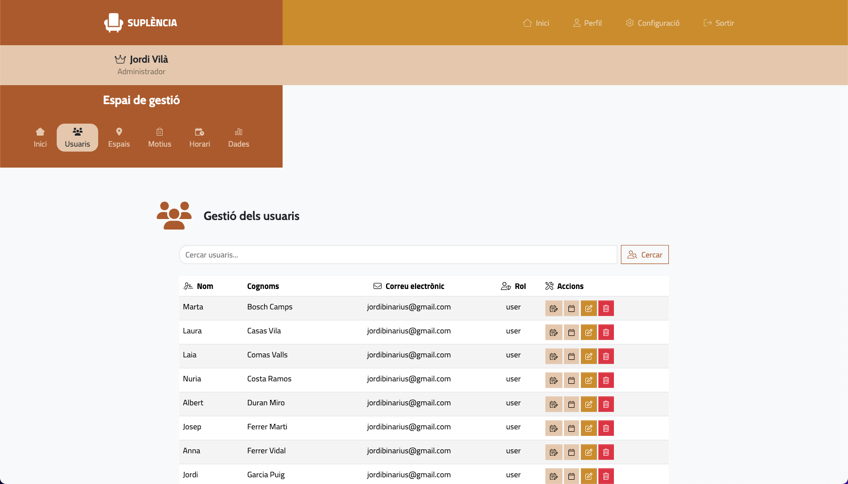848x484 pixels.
Task: Edit user Laura Casas Vila
Action: pos(589,332)
